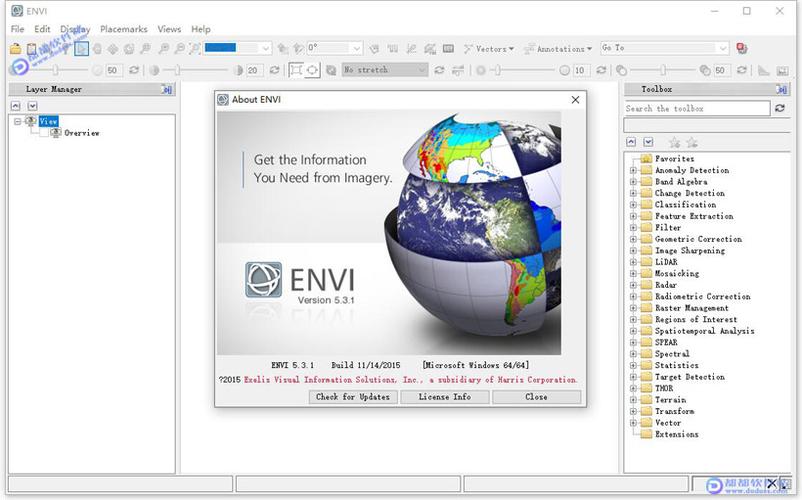802x500 pixels.
Task: Close About ENVI dialog with X
Action: click(x=575, y=100)
